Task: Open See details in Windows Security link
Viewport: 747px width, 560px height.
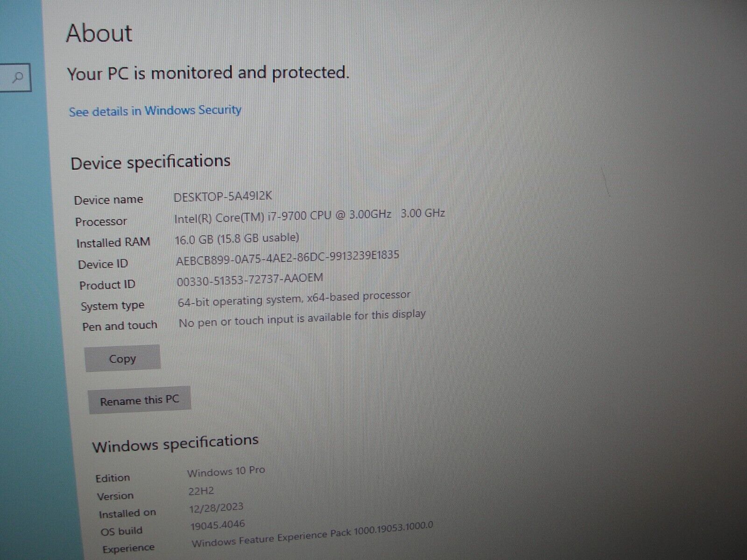Action: (x=155, y=111)
